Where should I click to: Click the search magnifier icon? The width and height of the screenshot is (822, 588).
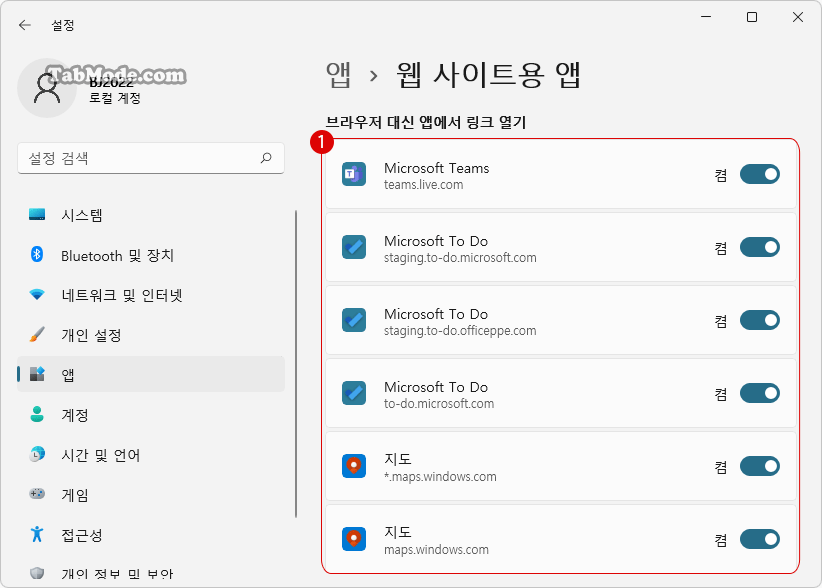pos(266,158)
